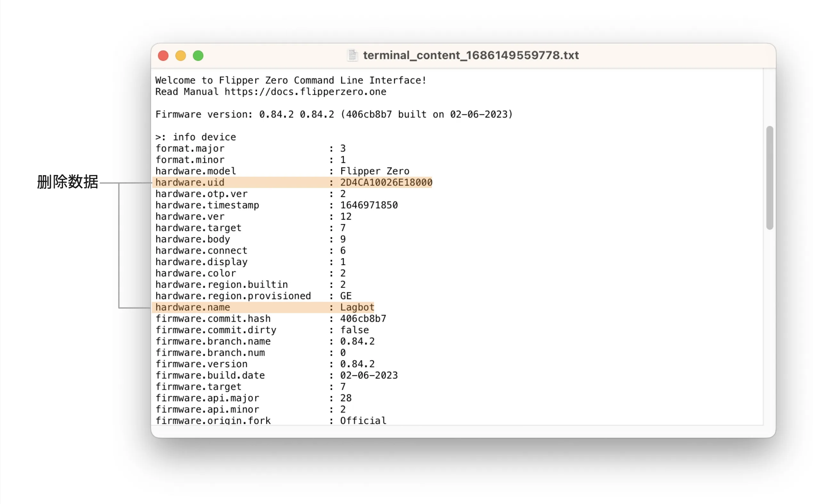Minimize the window with the yellow button
The height and width of the screenshot is (504, 813).
click(181, 56)
